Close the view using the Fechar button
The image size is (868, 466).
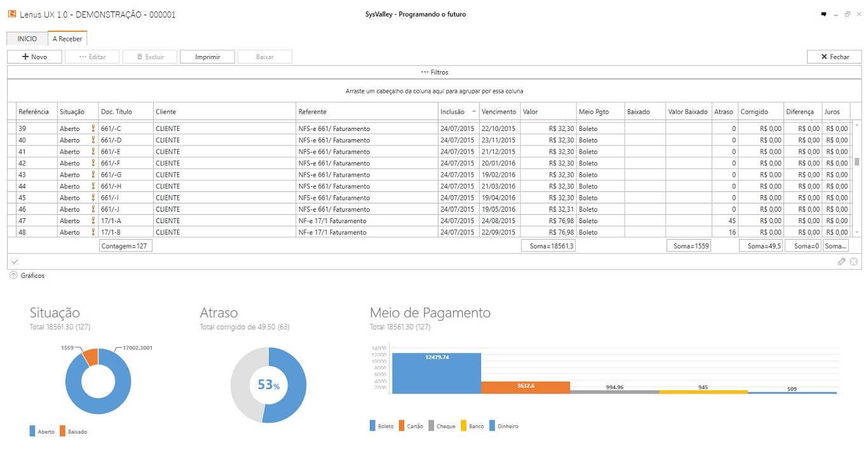pyautogui.click(x=834, y=57)
